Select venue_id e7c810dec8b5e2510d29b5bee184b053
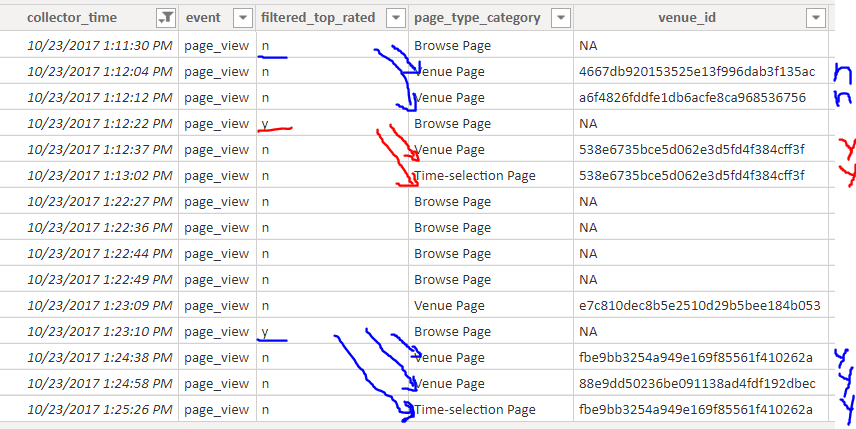This screenshot has height=429, width=856. 700,306
